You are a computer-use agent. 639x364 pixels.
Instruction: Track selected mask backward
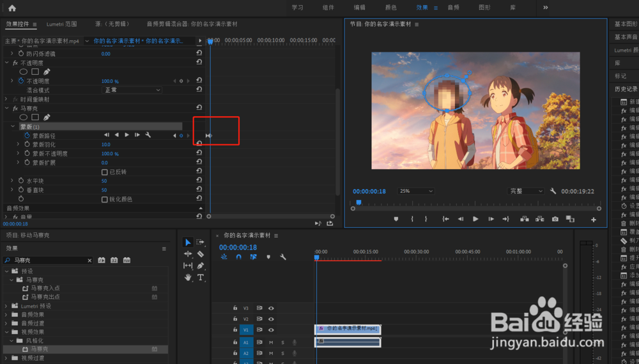[116, 135]
